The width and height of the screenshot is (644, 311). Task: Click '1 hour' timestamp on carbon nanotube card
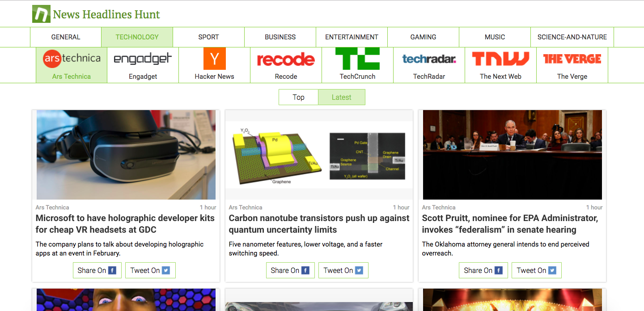coord(401,207)
